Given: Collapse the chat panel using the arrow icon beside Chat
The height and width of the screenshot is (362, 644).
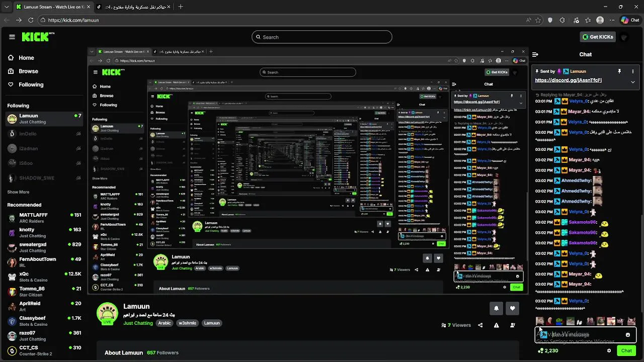Looking at the screenshot, I should (535, 54).
